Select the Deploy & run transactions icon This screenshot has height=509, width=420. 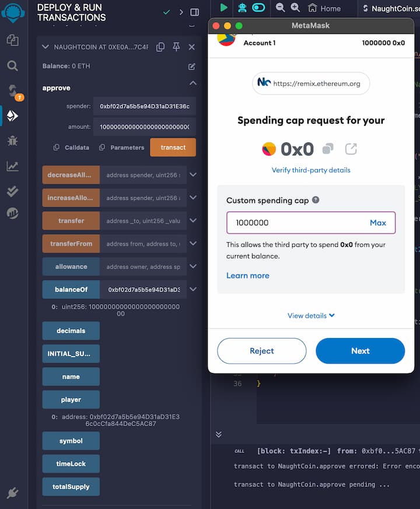pos(13,116)
